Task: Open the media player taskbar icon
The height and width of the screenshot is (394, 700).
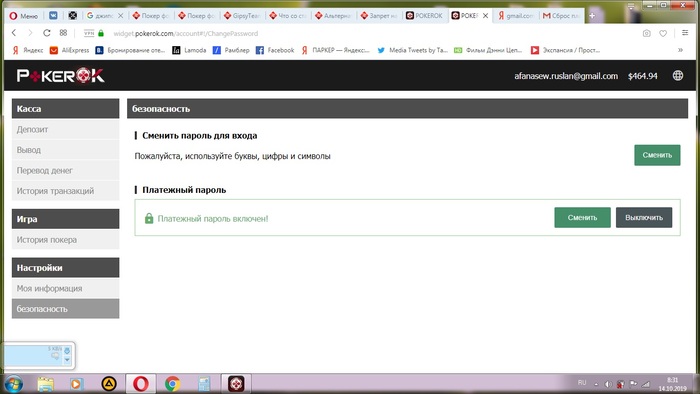Action: pyautogui.click(x=76, y=384)
